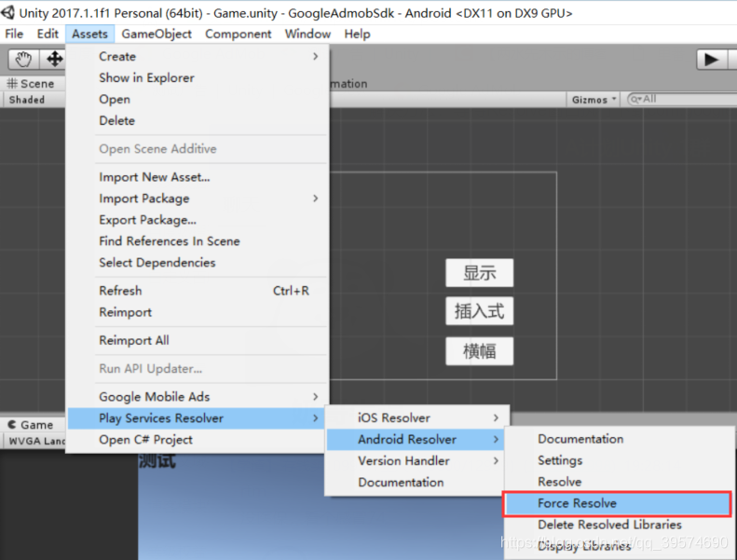Click the 横幅 button in scene
Image resolution: width=737 pixels, height=560 pixels.
[480, 351]
